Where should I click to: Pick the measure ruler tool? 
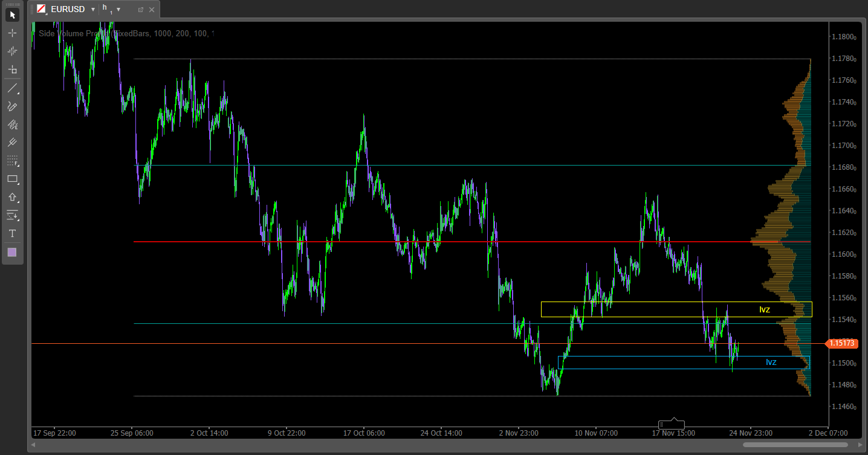pos(12,69)
